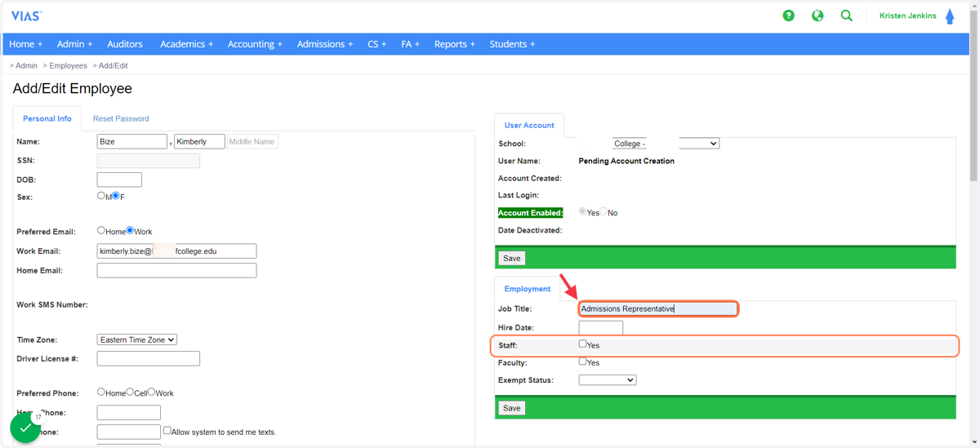Open the Admissions menu
The height and width of the screenshot is (448, 980).
coord(325,44)
